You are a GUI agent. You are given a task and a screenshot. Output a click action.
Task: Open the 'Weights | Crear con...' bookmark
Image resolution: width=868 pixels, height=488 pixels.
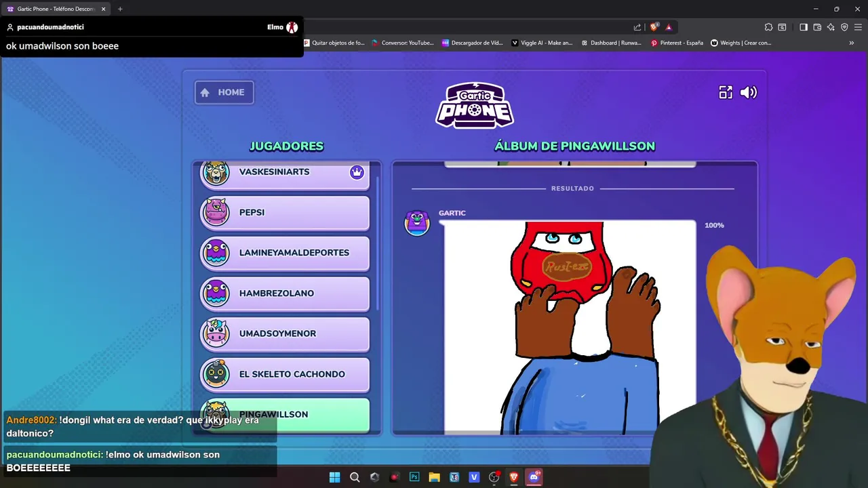tap(741, 43)
